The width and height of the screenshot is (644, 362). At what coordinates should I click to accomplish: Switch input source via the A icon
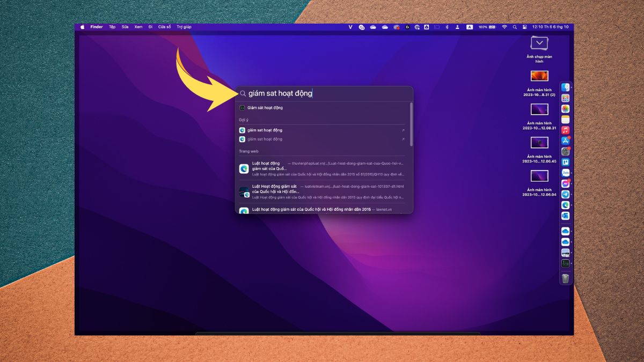tap(470, 27)
